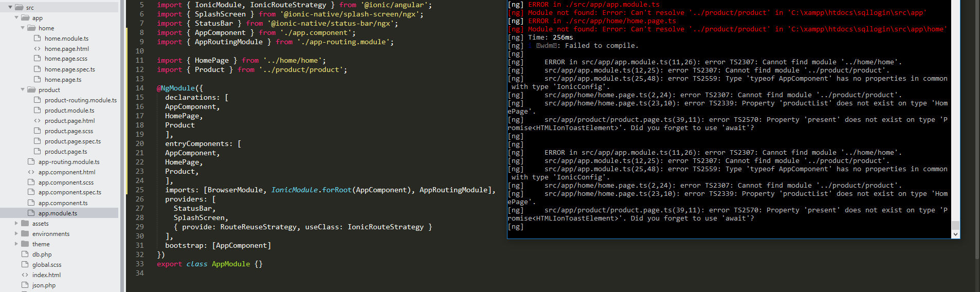Open product.page.spec.ts file

pos(72,141)
